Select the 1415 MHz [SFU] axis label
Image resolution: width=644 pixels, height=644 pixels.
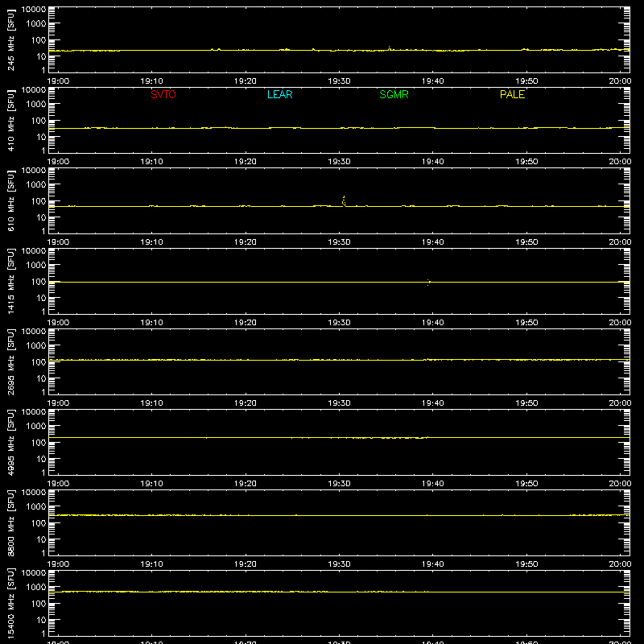pyautogui.click(x=10, y=281)
